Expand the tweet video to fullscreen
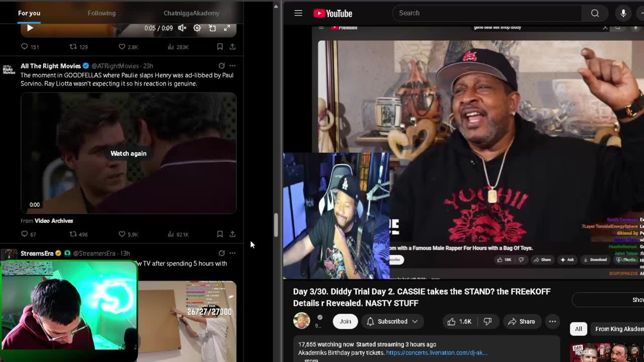644x362 pixels. coord(227,28)
